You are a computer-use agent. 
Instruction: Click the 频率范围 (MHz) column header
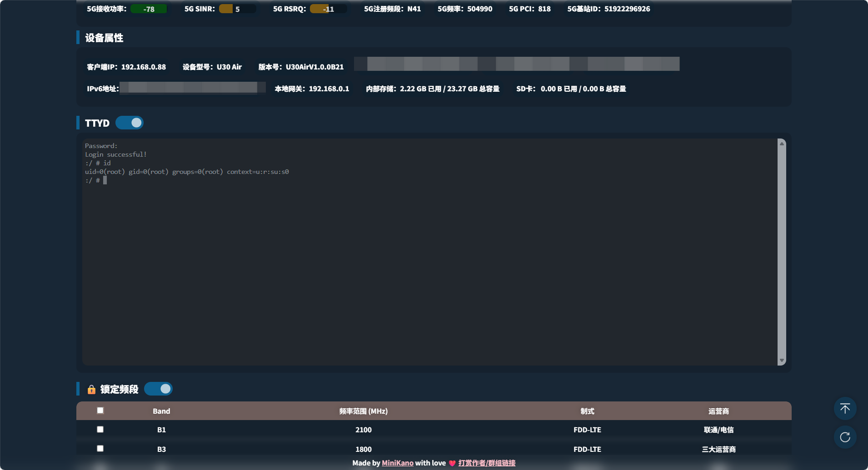363,411
